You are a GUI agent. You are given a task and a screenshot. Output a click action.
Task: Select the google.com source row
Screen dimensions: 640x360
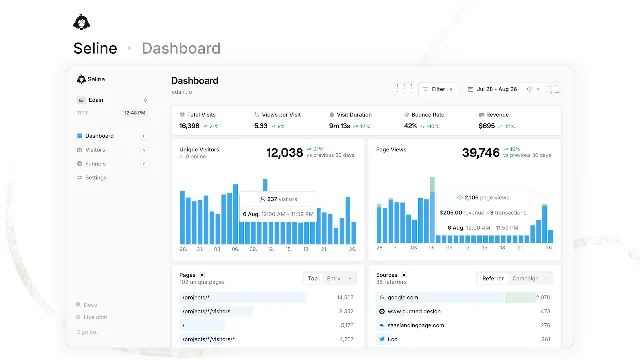(464, 297)
